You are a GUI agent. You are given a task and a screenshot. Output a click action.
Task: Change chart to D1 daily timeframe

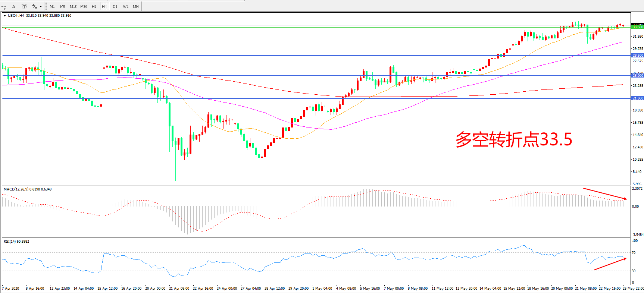tap(115, 6)
